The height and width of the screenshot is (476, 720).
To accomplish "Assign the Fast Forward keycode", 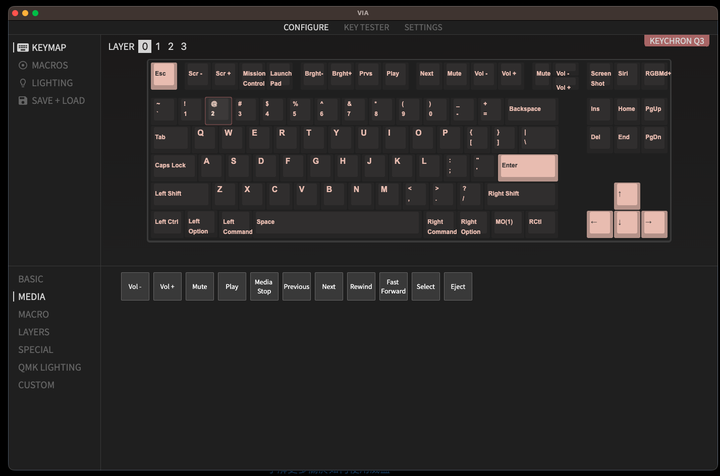I will coord(394,286).
